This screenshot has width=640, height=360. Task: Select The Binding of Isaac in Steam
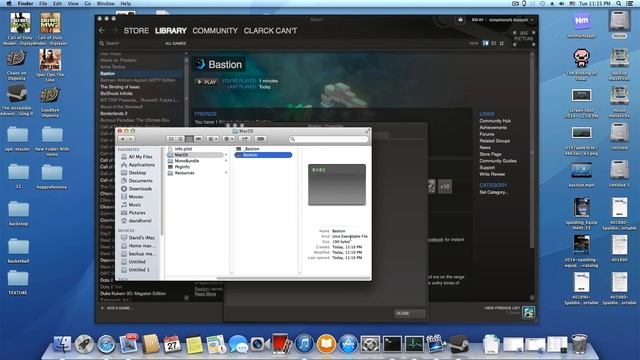click(x=120, y=87)
